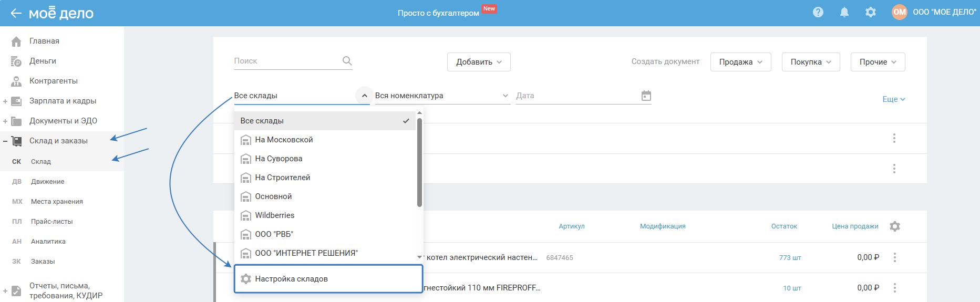Screen dimensions: 980x302
Task: Open Настройка складов option
Action: (x=292, y=279)
